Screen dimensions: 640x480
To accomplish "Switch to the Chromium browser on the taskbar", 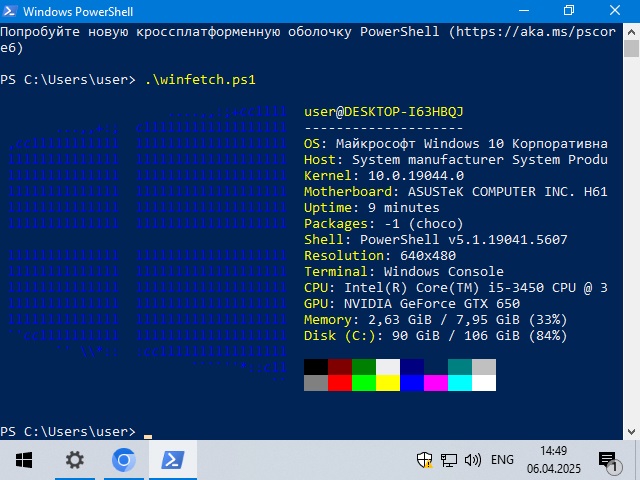I will [x=124, y=460].
